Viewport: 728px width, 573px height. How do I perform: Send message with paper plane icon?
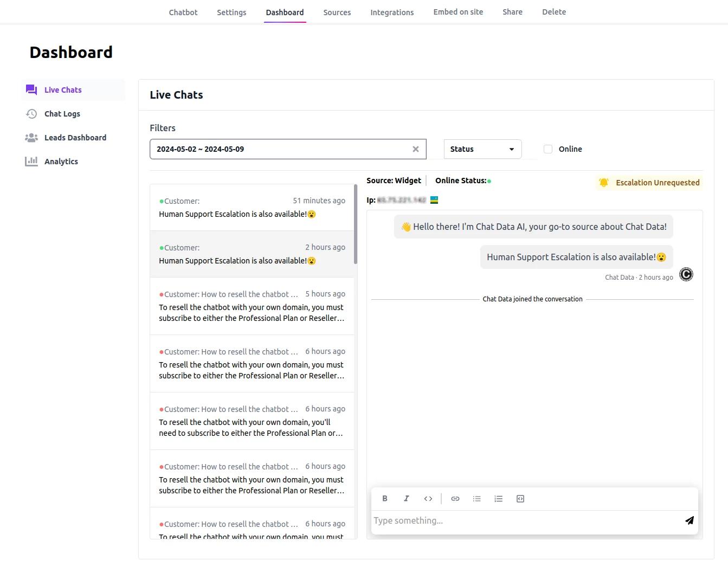pyautogui.click(x=689, y=520)
